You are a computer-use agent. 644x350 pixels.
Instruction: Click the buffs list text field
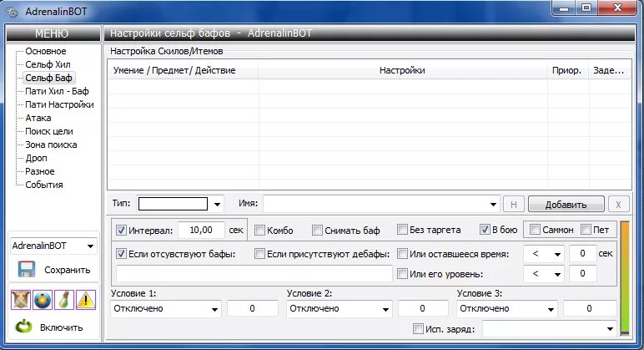(x=254, y=273)
